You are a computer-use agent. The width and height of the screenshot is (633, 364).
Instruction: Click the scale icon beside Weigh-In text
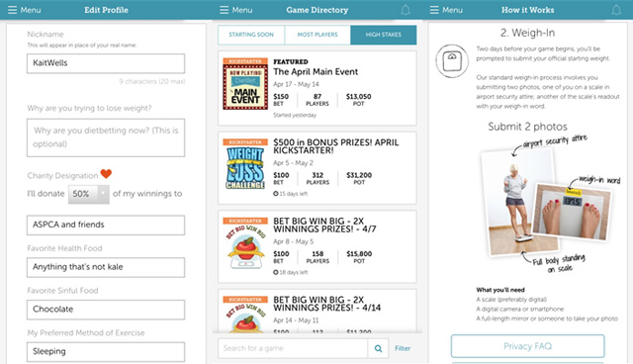(452, 61)
